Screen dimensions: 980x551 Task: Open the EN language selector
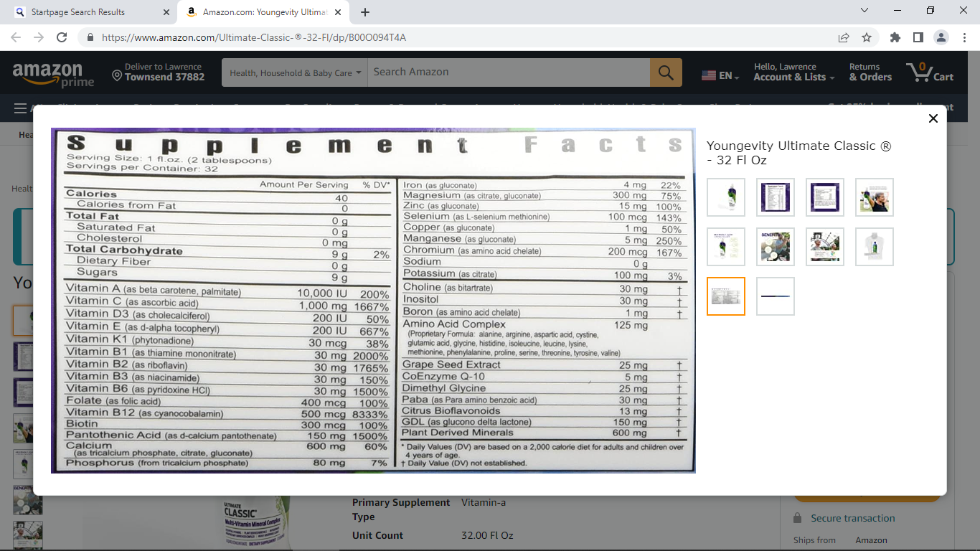click(x=720, y=75)
